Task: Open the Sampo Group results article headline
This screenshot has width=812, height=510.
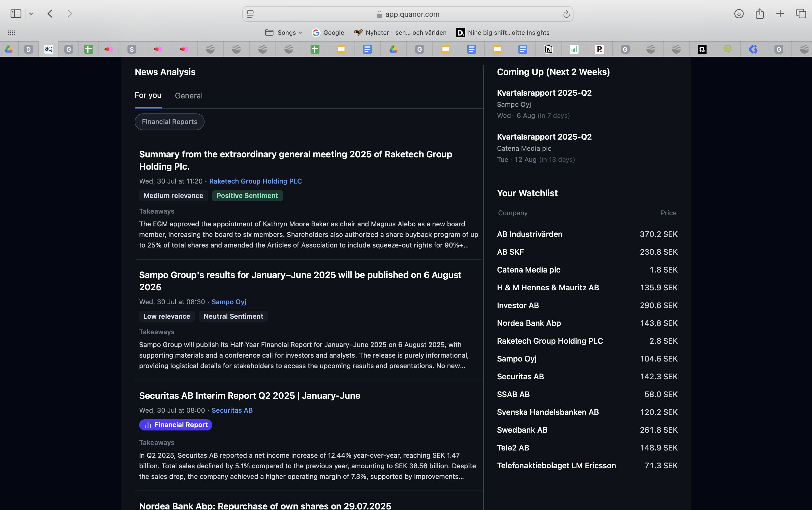Action: click(x=300, y=281)
